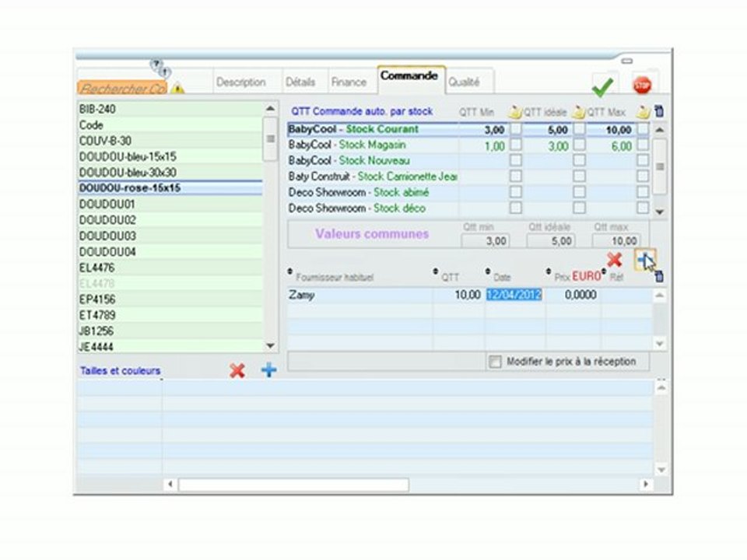Click the orange Rechercher Co button
Screen dimensions: 747x560
point(123,88)
